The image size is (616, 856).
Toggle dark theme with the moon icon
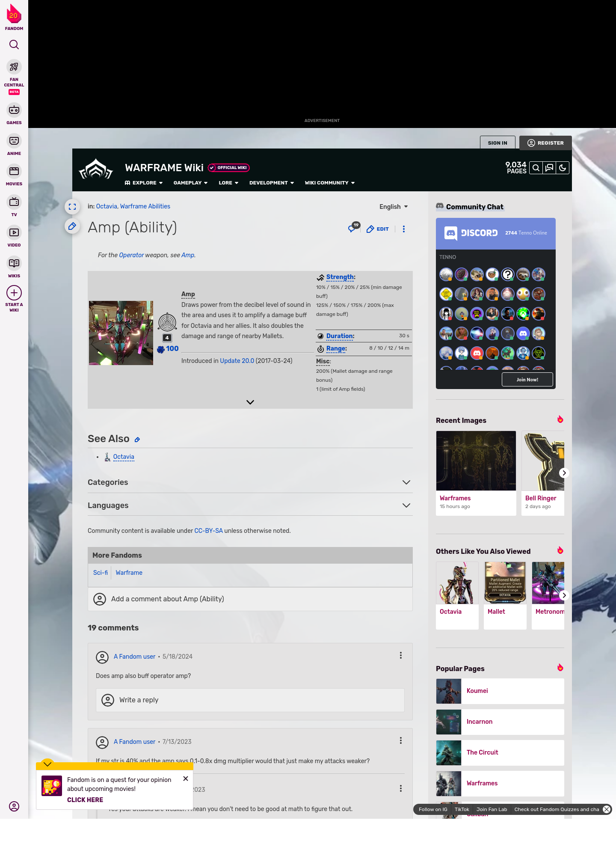pos(563,168)
